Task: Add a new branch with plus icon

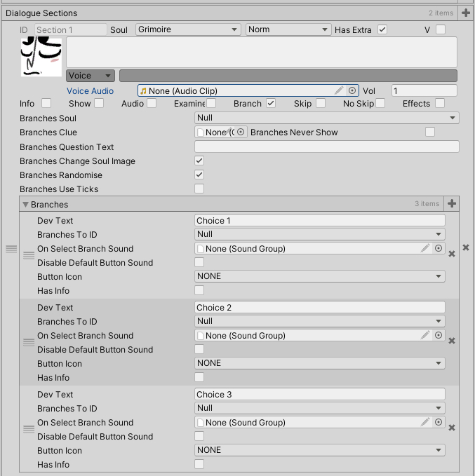Action: (452, 204)
